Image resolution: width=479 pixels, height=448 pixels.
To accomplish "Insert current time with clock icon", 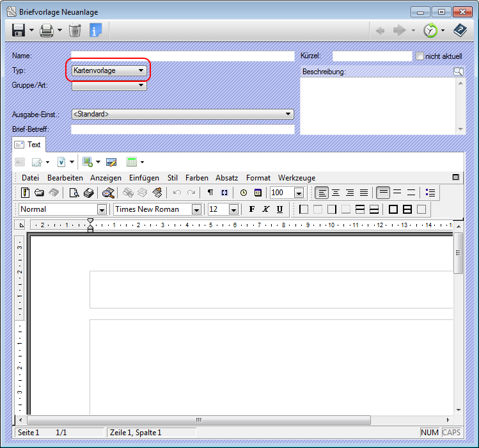I will click(244, 193).
